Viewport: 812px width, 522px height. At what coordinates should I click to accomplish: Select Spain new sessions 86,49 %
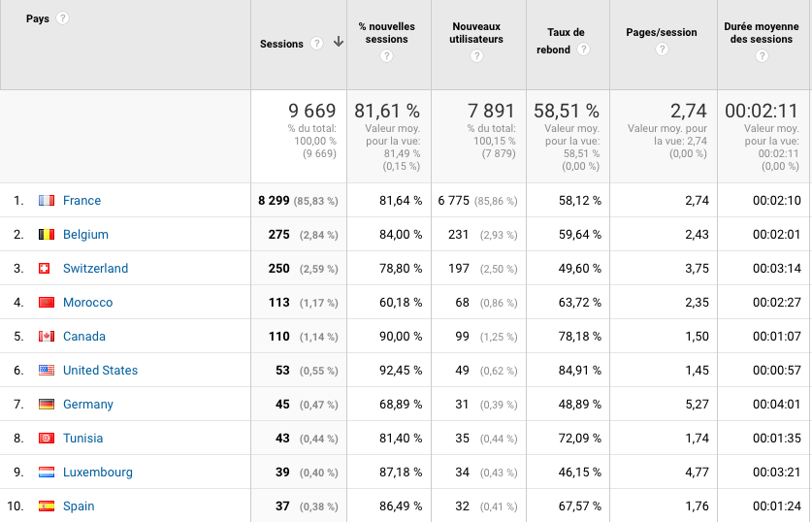pos(401,506)
